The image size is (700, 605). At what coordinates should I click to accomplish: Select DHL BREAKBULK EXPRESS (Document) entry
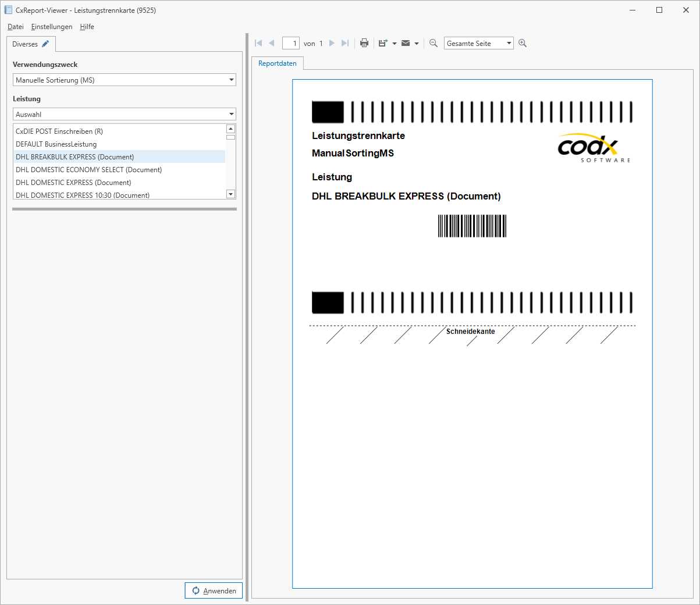tap(119, 157)
